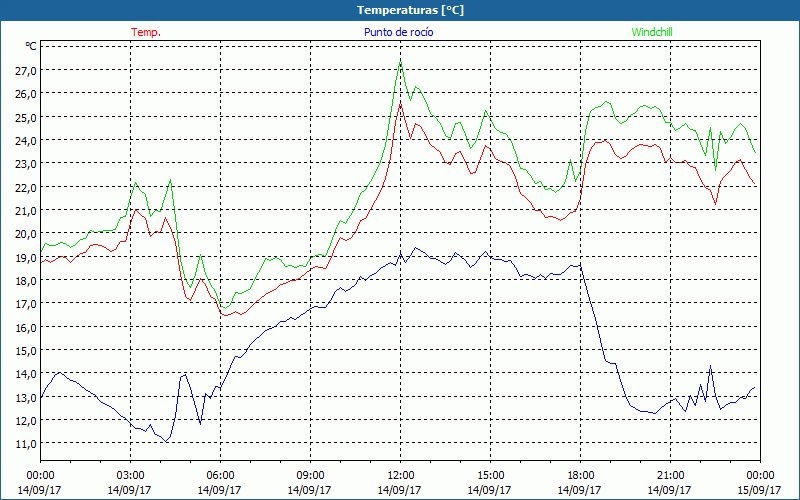The width and height of the screenshot is (800, 500).
Task: Click the 18,0 value on the temperature axis
Action: click(26, 281)
